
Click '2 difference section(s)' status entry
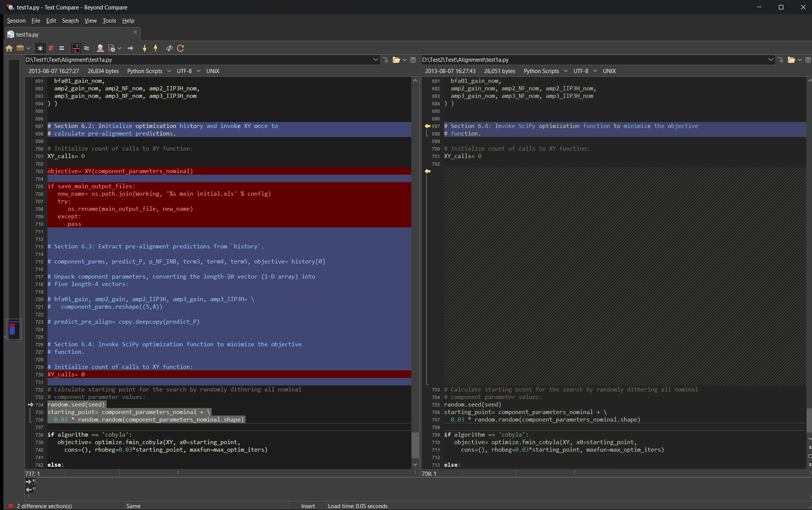pos(44,506)
